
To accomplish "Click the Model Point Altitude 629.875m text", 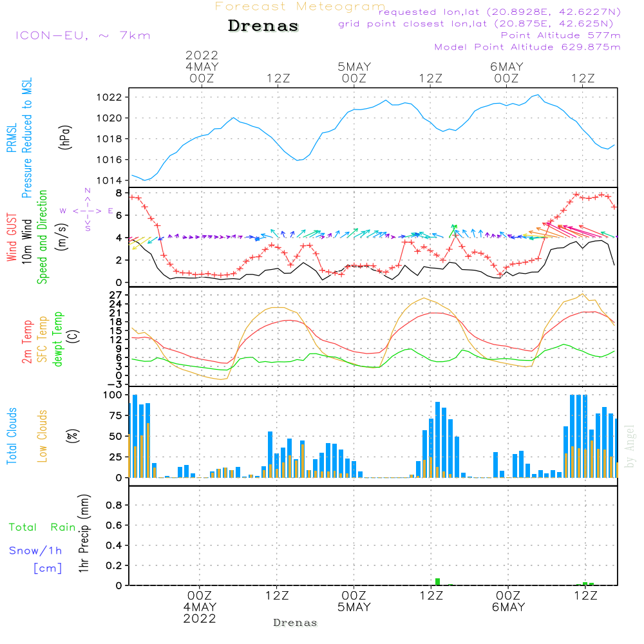I will click(527, 47).
